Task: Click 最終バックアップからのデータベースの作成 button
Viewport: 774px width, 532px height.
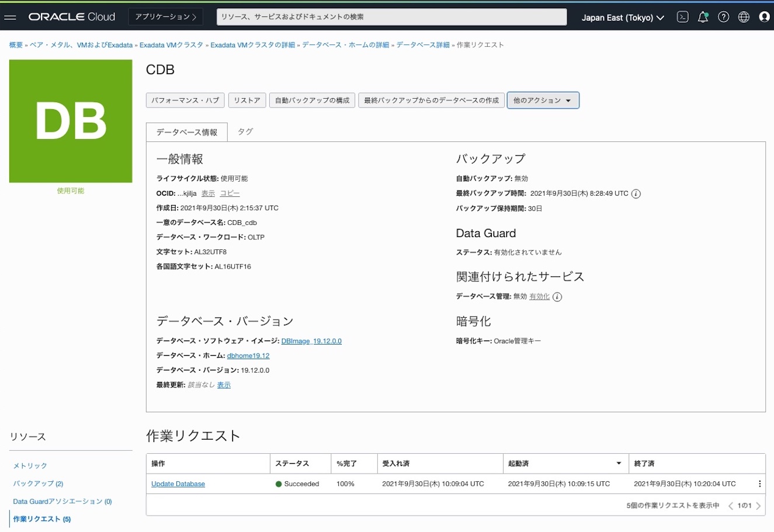Action: [x=431, y=100]
